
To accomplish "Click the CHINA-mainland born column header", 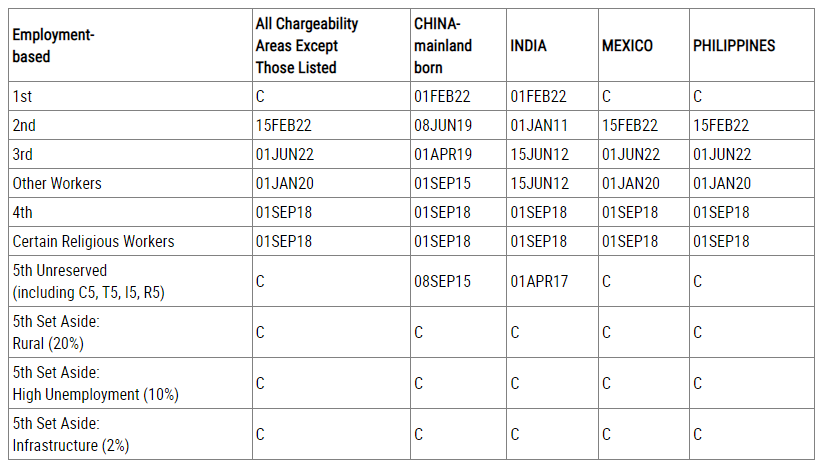I will (443, 46).
